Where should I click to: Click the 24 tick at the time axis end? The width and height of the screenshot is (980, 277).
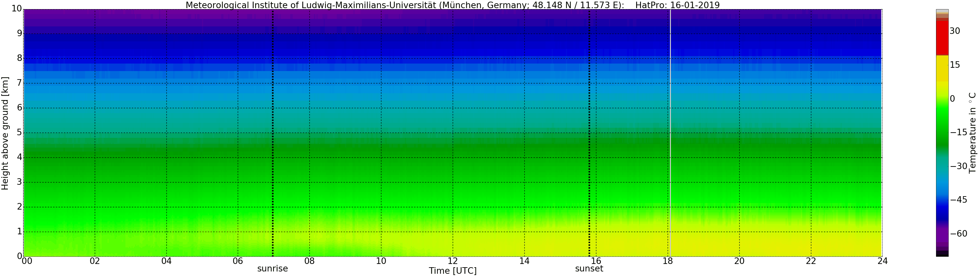point(882,261)
